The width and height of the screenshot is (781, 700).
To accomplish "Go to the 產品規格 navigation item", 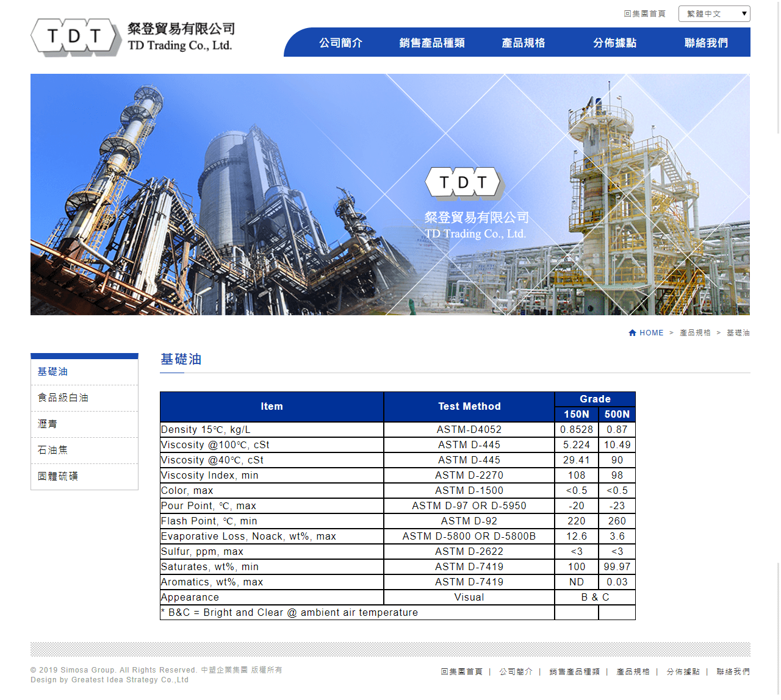I will coord(524,43).
